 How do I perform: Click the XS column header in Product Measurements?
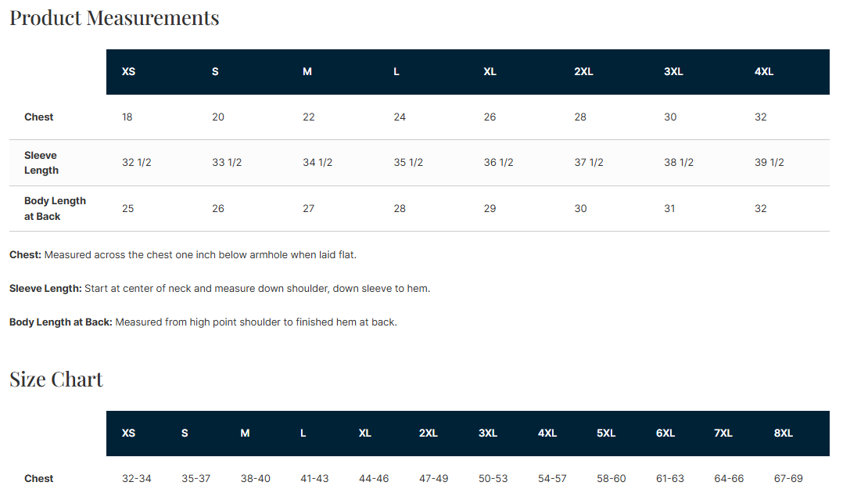tap(128, 71)
